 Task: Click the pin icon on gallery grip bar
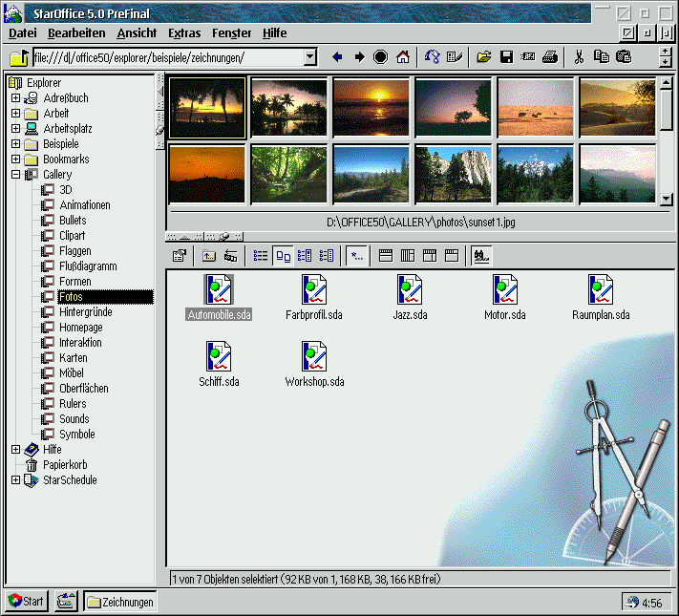click(223, 237)
